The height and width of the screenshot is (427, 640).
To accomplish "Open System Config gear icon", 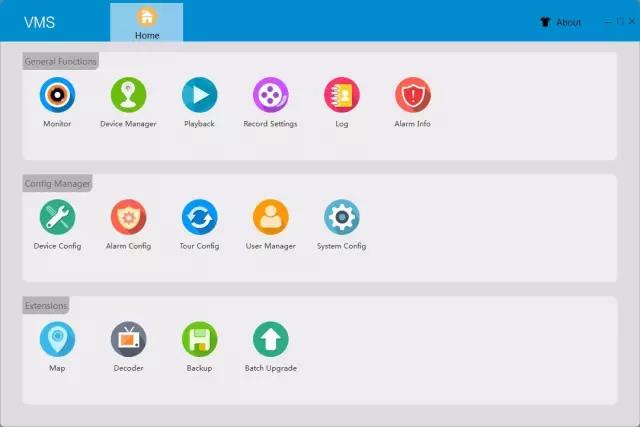I will tap(342, 217).
